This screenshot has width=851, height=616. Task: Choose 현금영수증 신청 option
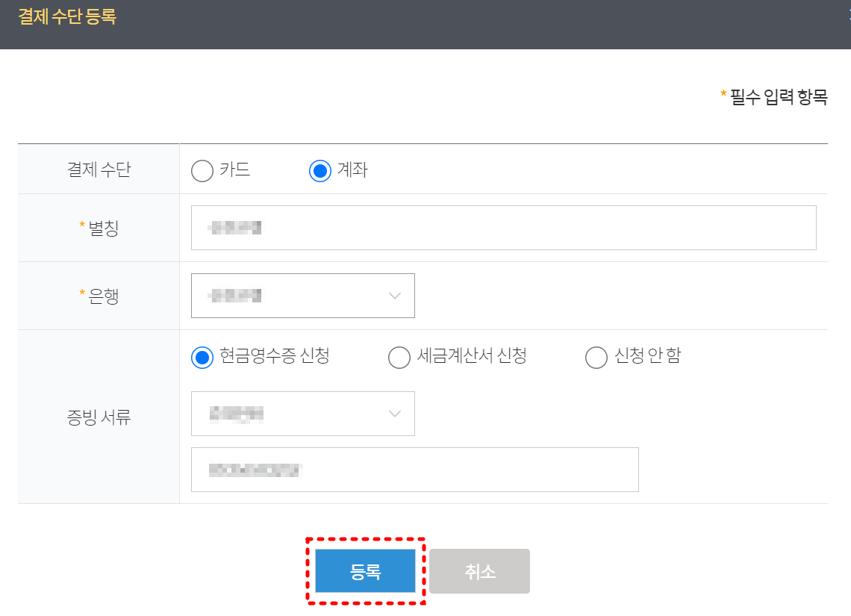202,357
